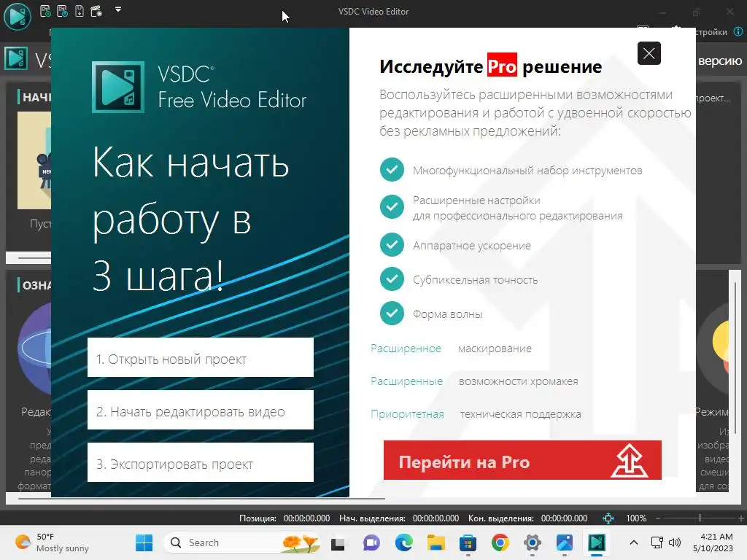Click checkmark beside Аппаратное ускорение
Viewport: 747px width, 560px height.
(392, 245)
